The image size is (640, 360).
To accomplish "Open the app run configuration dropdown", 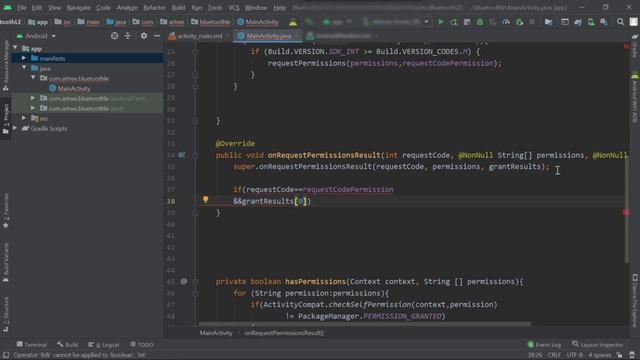I will (x=338, y=22).
